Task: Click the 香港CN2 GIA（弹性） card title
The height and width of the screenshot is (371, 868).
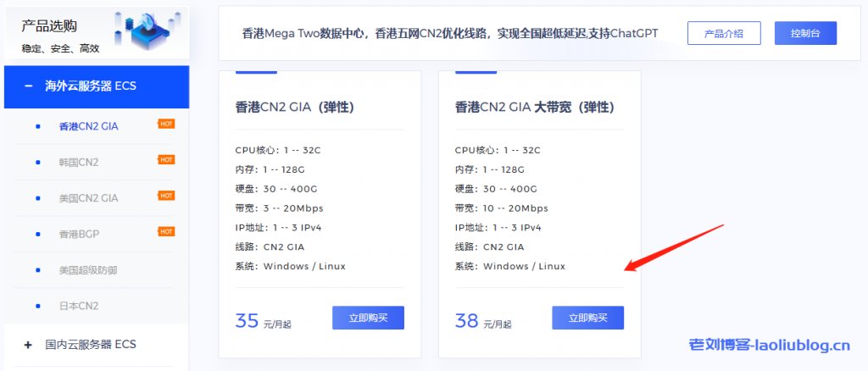Action: coord(294,108)
